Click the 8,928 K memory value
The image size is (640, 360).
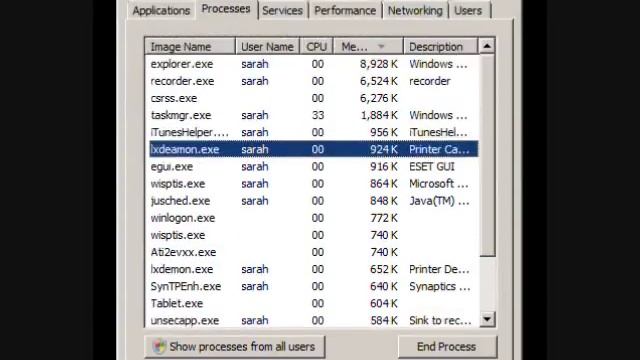point(379,64)
